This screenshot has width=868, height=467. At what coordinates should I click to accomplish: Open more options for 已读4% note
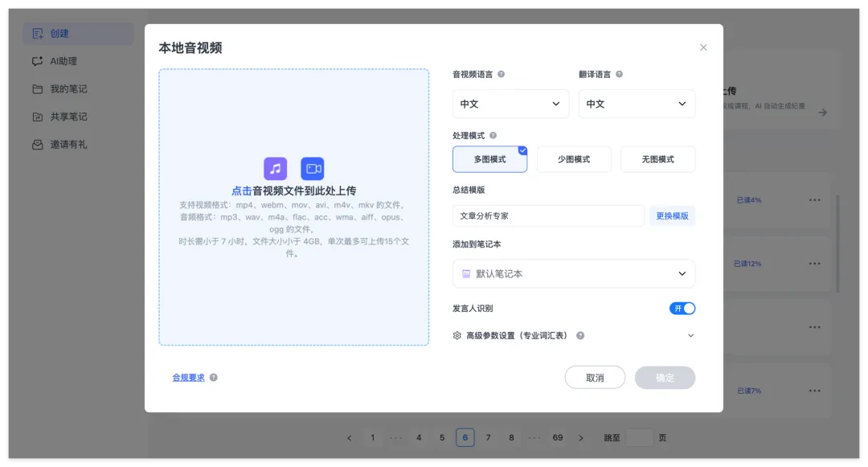pyautogui.click(x=814, y=200)
